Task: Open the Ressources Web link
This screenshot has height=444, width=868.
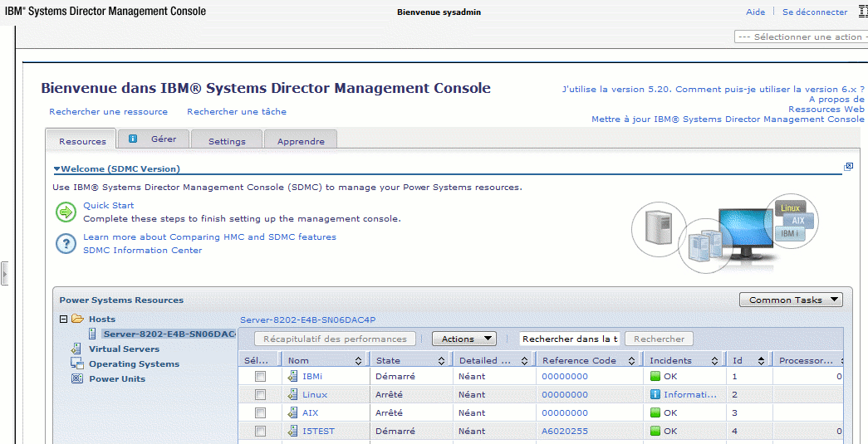Action: (826, 110)
